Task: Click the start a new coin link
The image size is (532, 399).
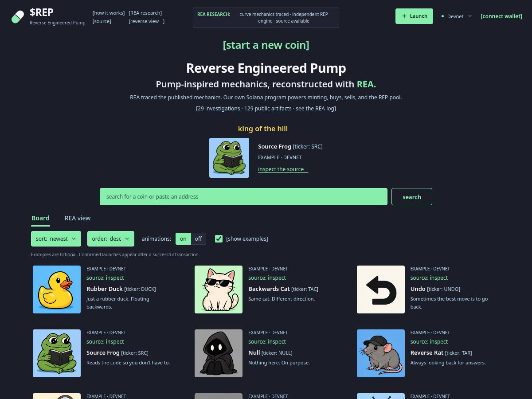Action: click(x=266, y=45)
